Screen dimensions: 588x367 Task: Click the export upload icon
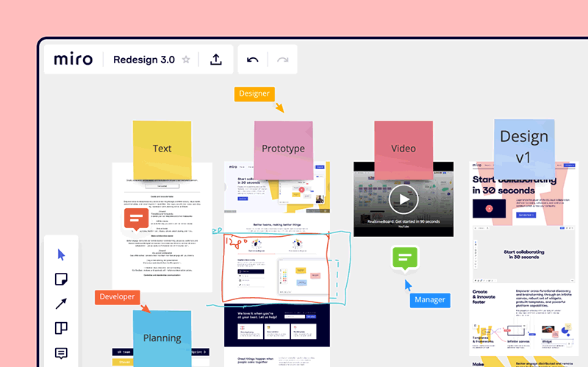[215, 60]
